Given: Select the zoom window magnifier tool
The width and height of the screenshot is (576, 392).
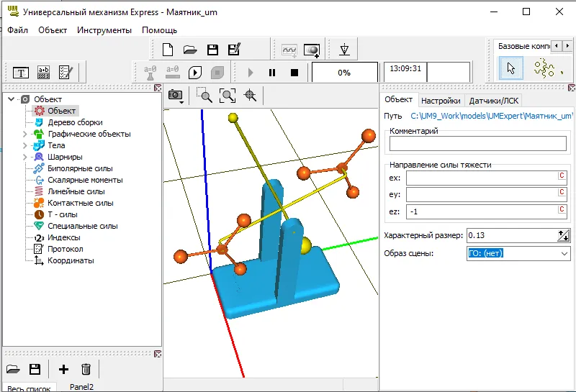Looking at the screenshot, I should (x=204, y=95).
